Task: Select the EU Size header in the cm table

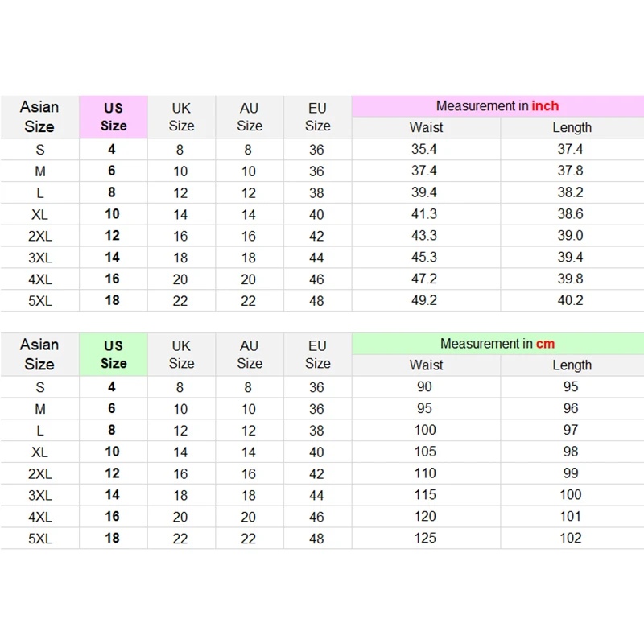Action: point(317,354)
